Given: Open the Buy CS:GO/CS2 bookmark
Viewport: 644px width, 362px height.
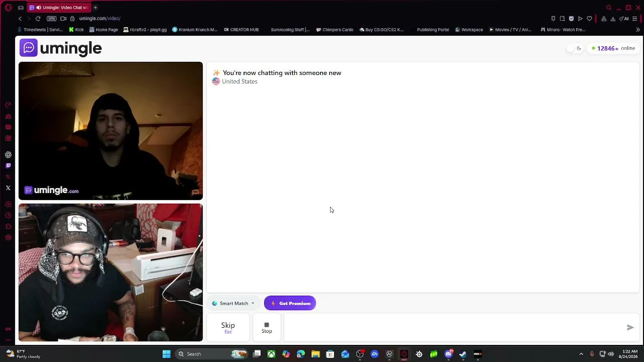Looking at the screenshot, I should coord(381,30).
